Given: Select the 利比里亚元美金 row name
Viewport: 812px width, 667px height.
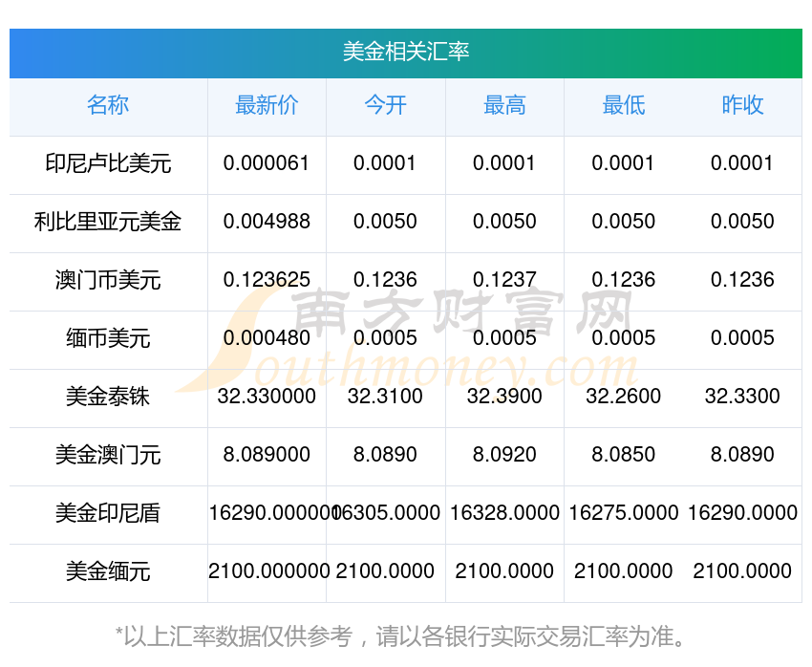Looking at the screenshot, I should (x=108, y=222).
